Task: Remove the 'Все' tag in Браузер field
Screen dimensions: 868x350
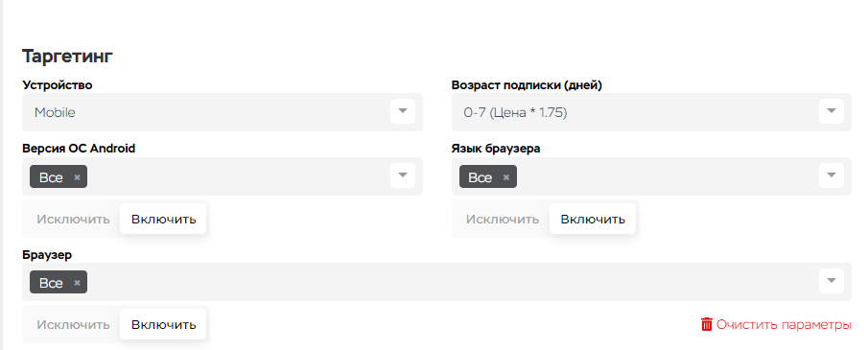Action: tap(77, 283)
